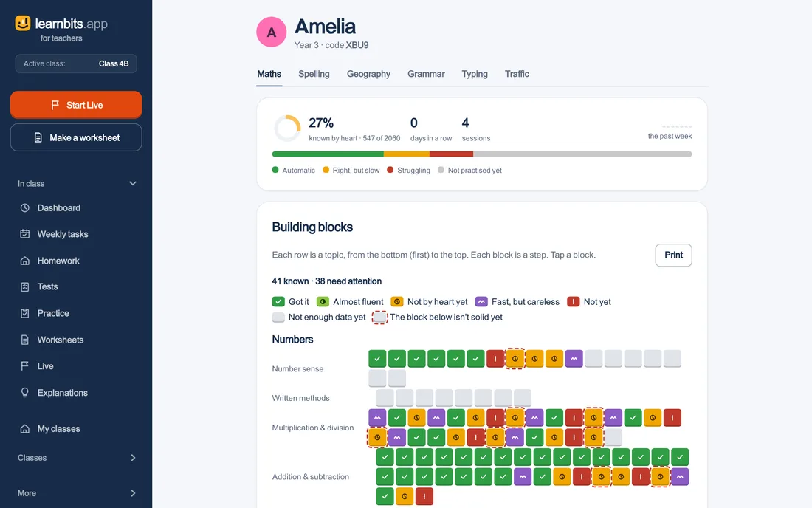Click the Explanations lightbulb icon
The height and width of the screenshot is (508, 812).
coord(25,393)
